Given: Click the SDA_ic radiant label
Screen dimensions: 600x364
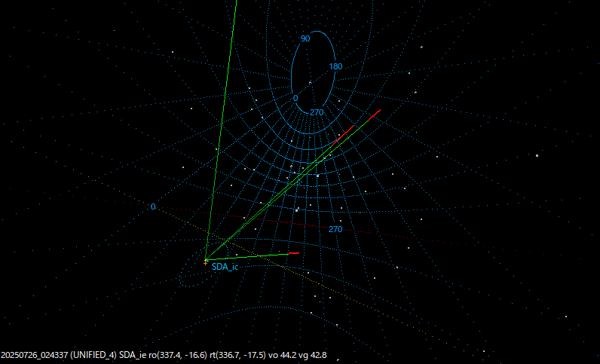Looking at the screenshot, I should tap(225, 267).
